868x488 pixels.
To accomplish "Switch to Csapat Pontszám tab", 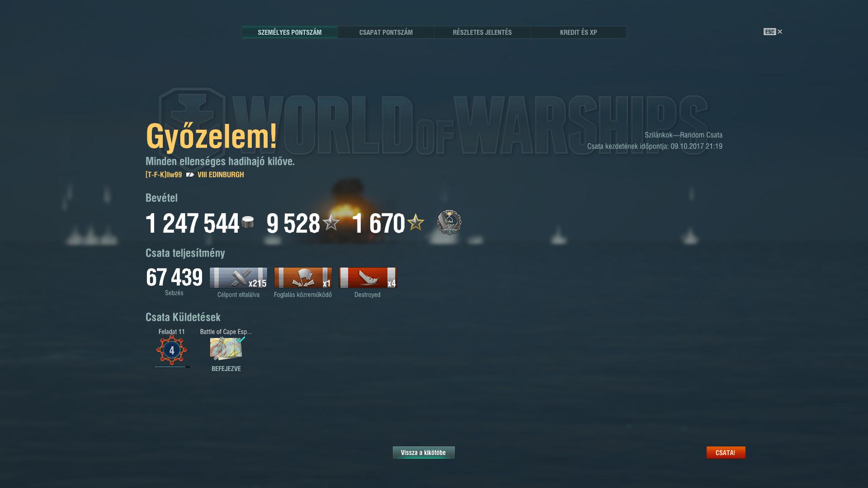I will (x=386, y=32).
